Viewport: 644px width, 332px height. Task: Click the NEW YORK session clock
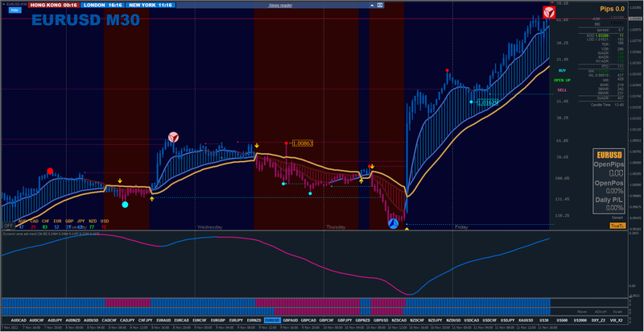point(151,6)
